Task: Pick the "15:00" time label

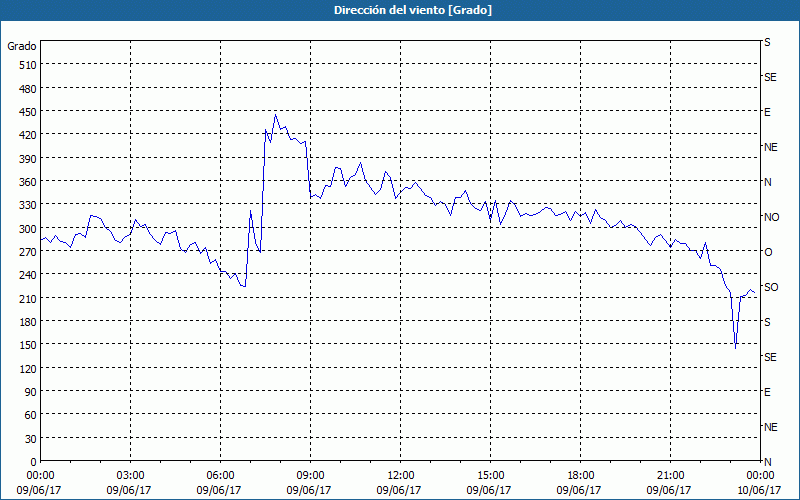Action: (x=490, y=476)
